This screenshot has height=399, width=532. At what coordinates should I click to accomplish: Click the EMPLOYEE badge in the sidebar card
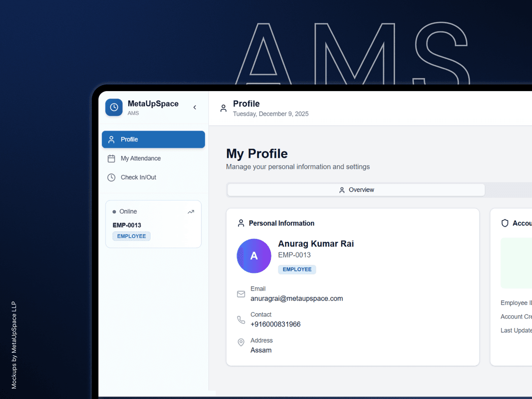pos(131,236)
